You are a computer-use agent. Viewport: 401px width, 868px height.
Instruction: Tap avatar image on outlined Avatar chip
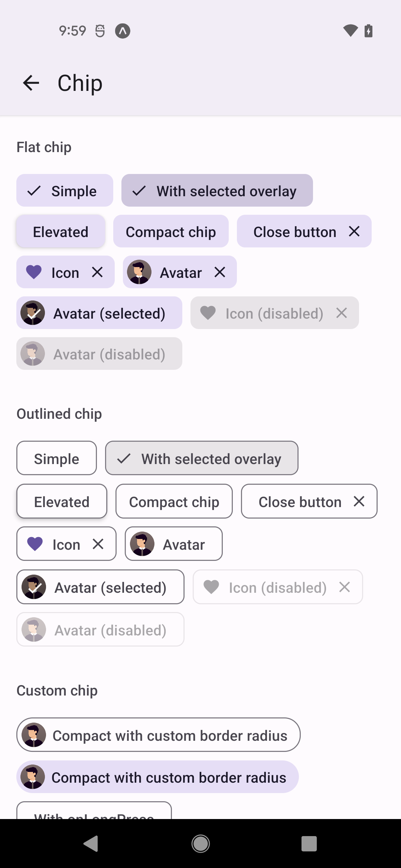(142, 544)
